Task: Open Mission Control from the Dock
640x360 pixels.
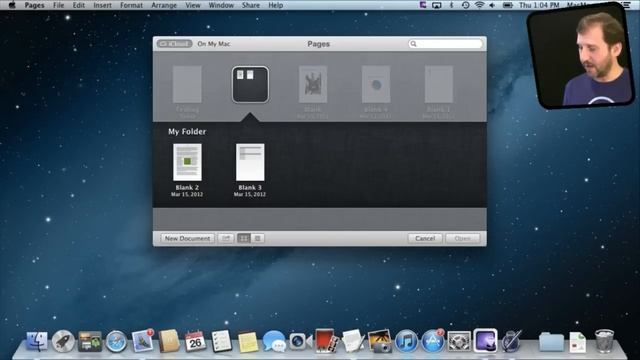Action: click(89, 341)
